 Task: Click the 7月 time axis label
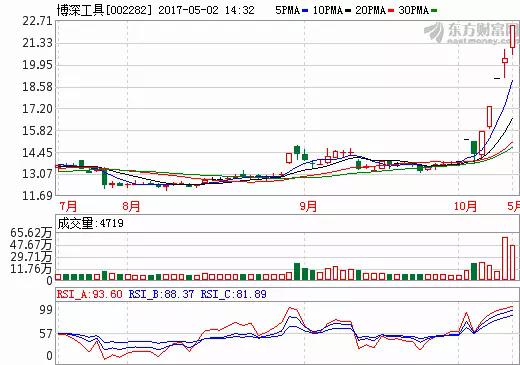tap(68, 206)
